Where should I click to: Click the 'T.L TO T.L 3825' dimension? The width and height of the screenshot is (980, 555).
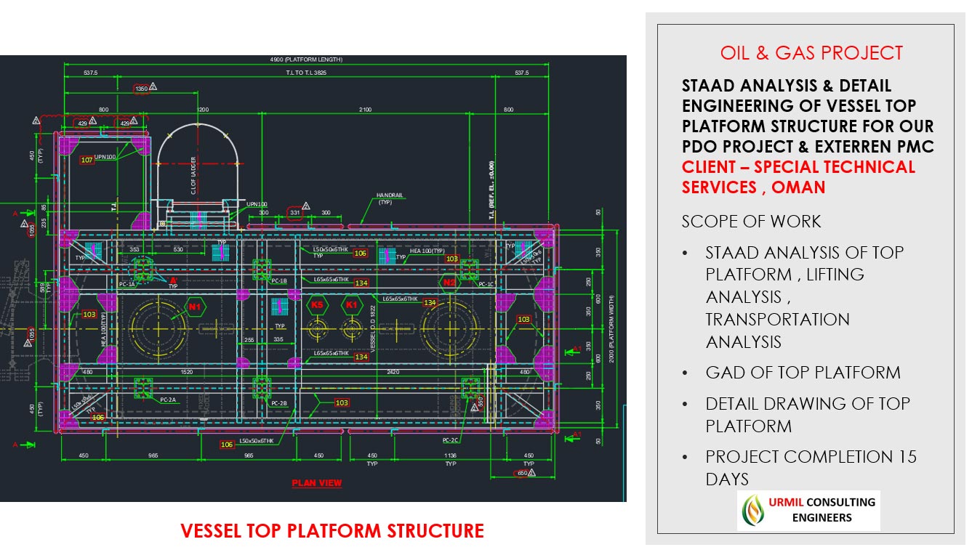[305, 73]
